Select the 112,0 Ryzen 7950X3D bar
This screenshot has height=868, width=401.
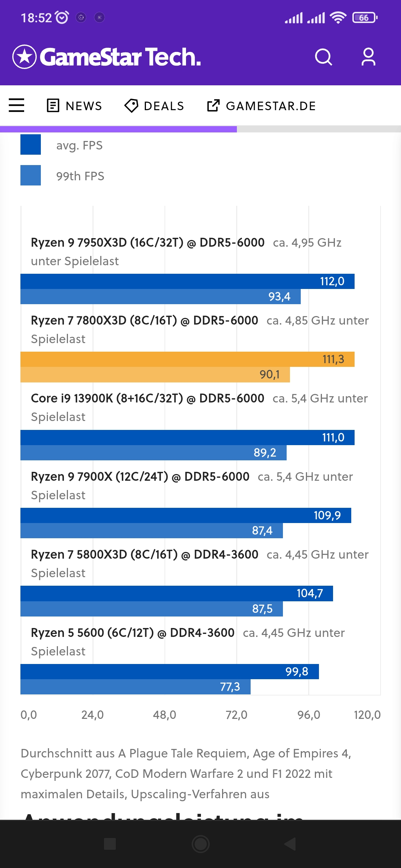pyautogui.click(x=188, y=281)
